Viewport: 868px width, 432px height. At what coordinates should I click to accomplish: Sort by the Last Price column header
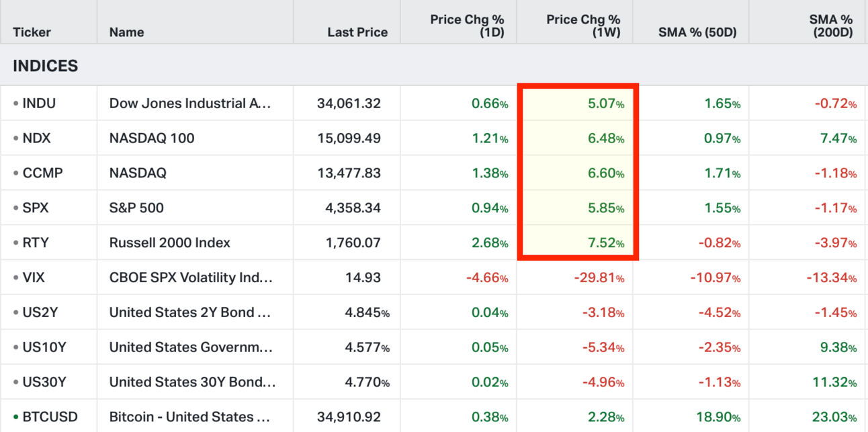(357, 32)
